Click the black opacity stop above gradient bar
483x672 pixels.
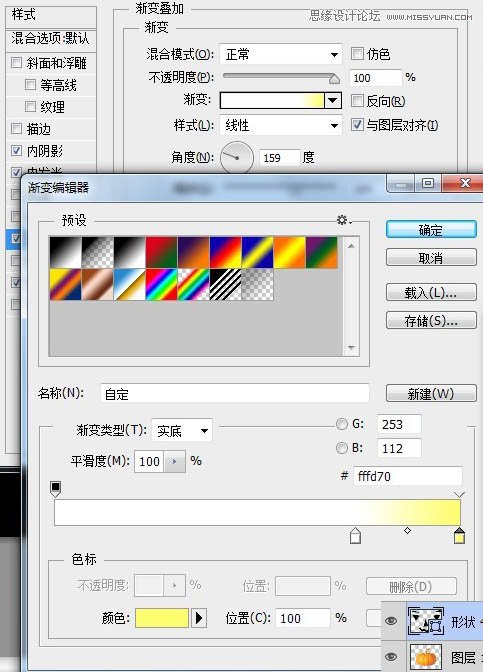[x=55, y=489]
